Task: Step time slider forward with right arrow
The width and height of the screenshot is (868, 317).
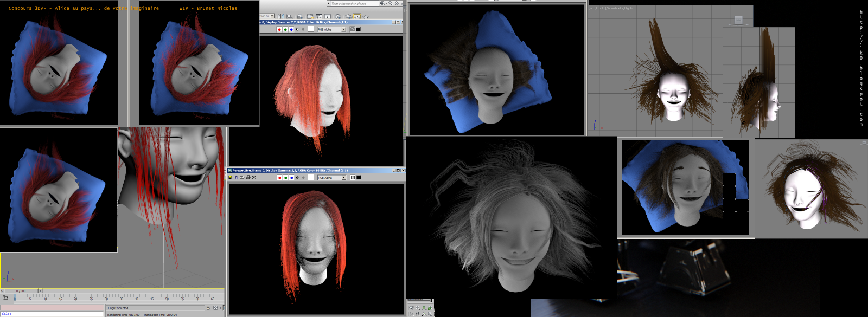Action: point(40,291)
